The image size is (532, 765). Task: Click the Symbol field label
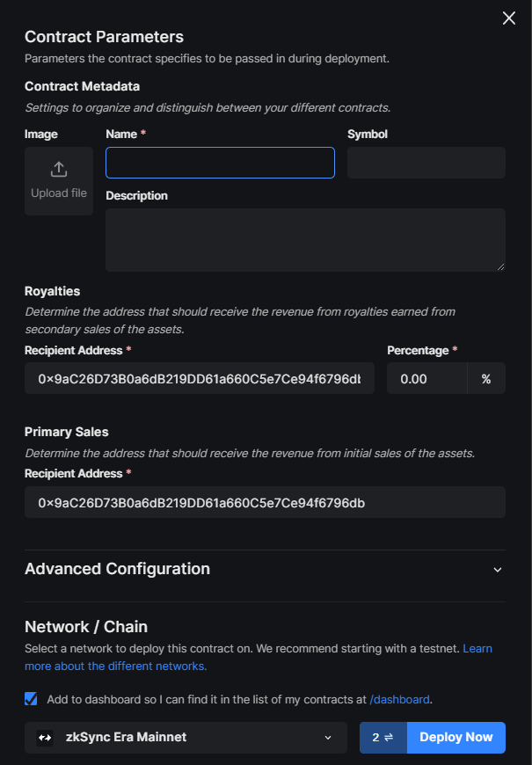368,135
